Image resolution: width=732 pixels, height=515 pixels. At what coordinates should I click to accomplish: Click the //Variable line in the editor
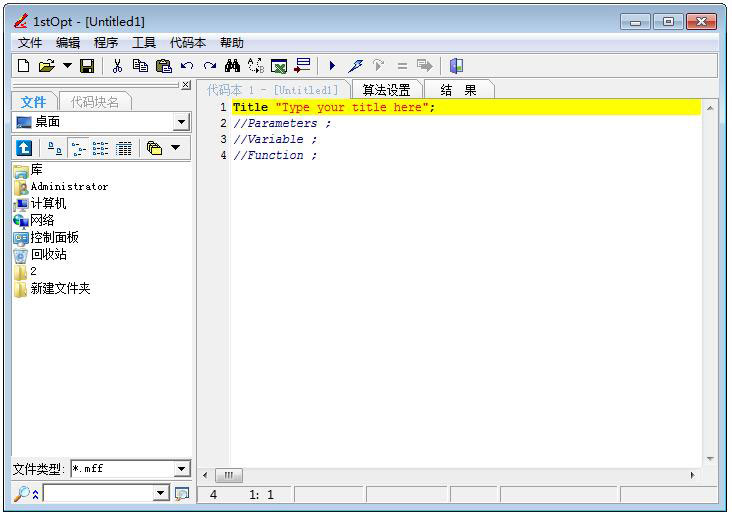click(275, 139)
